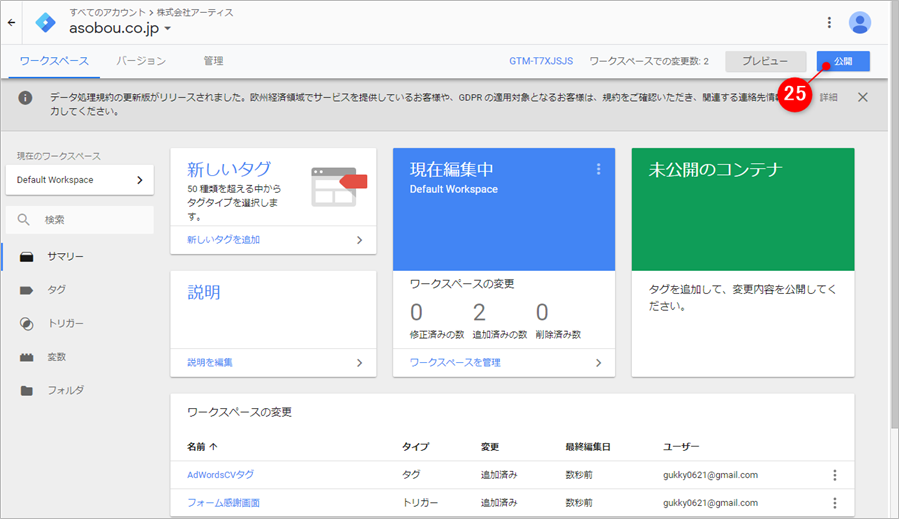The width and height of the screenshot is (899, 519).
Task: Sort by 名前 using the arrow
Action: point(213,446)
